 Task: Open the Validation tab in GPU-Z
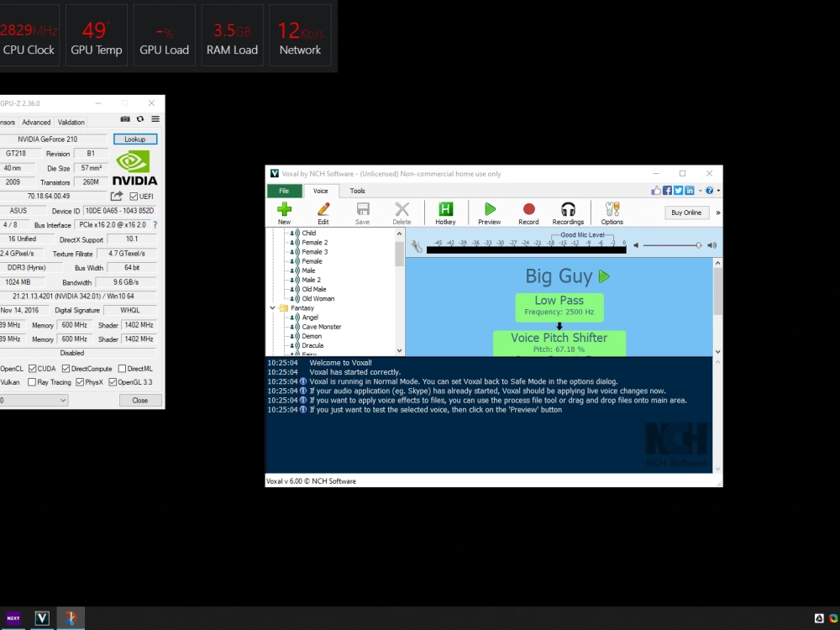click(71, 122)
